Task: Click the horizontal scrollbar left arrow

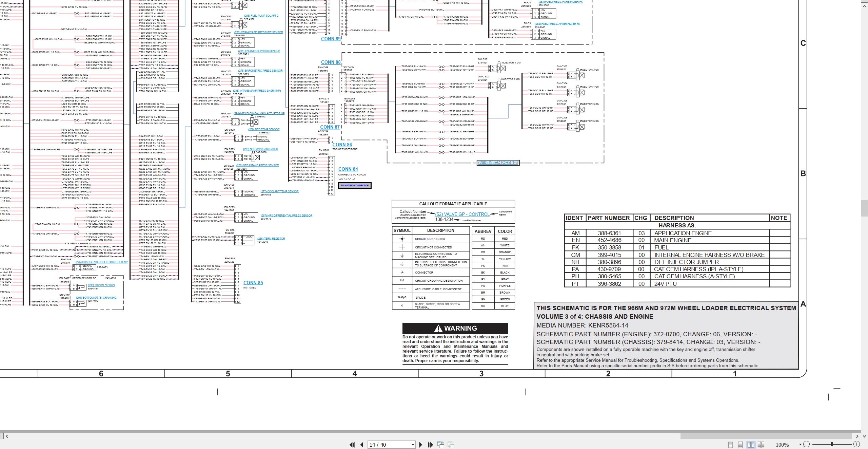Action: coord(7,436)
